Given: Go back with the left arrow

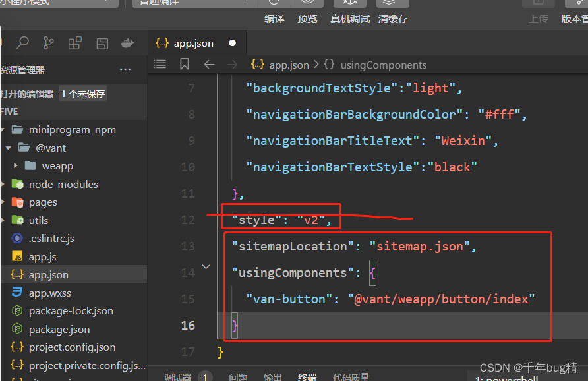Looking at the screenshot, I should pos(209,65).
